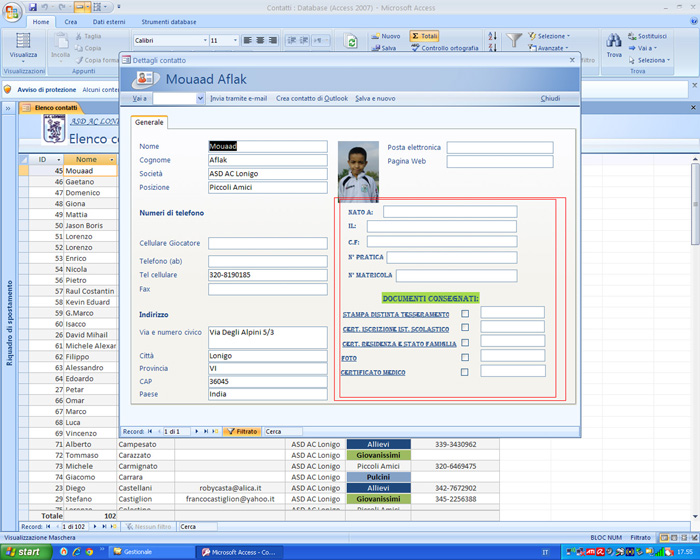Click CERTIFICATO MEDICO link

click(x=373, y=372)
